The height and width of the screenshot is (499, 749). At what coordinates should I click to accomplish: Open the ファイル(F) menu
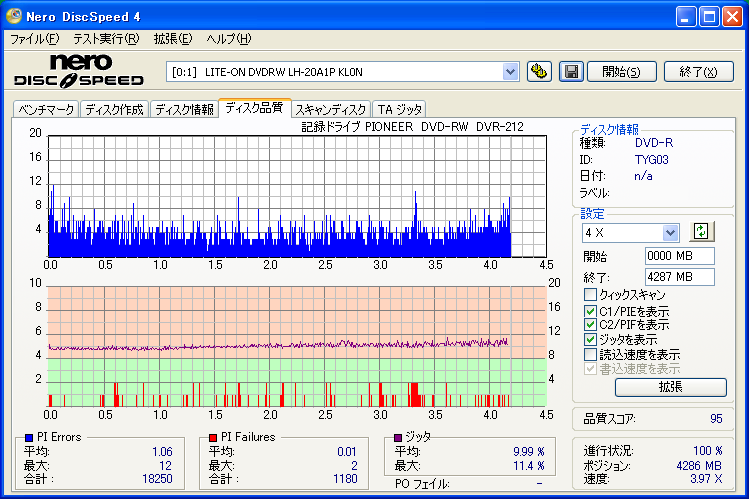click(34, 39)
